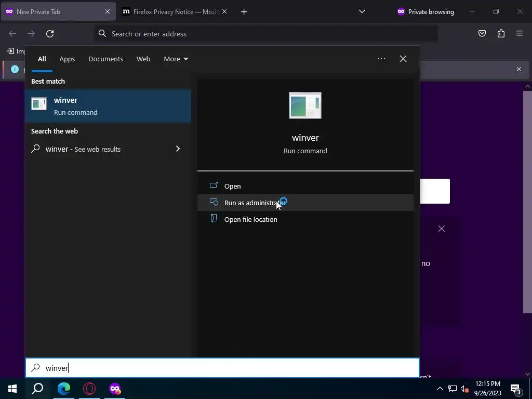Select the Documents search filter tab
Screen dimensions: 532x399
(x=105, y=59)
